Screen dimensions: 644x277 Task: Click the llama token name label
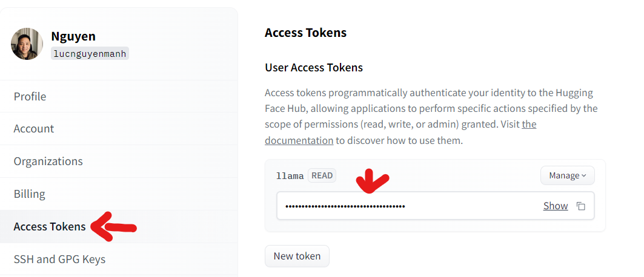point(290,176)
